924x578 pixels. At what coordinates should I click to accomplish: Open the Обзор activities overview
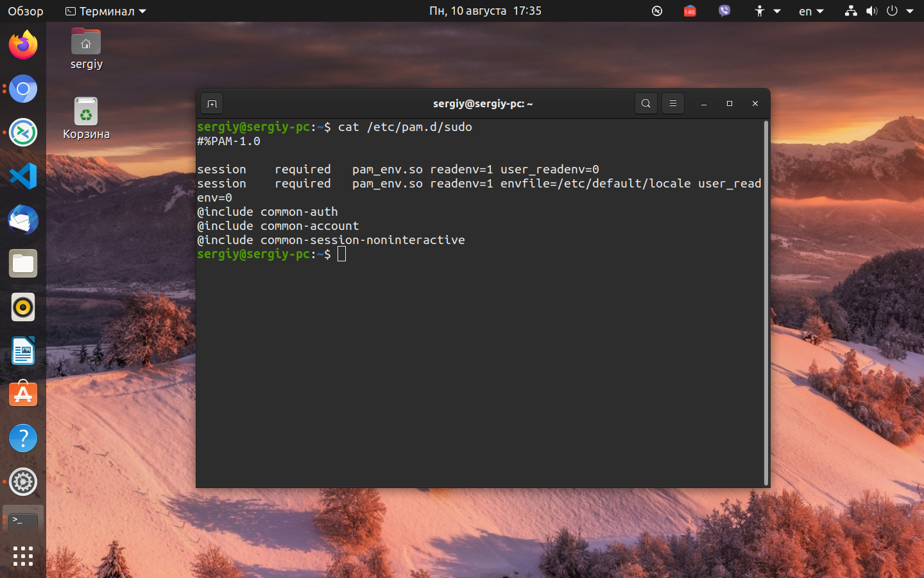point(26,11)
